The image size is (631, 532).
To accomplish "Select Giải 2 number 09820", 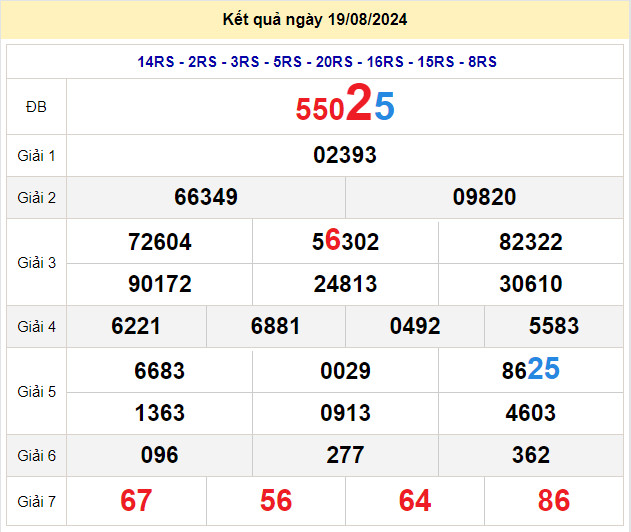I will click(x=485, y=197).
